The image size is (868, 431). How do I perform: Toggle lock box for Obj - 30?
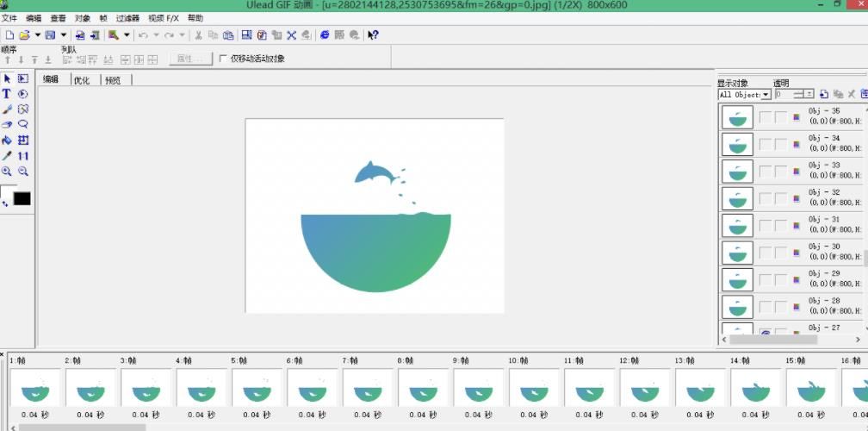tap(780, 253)
